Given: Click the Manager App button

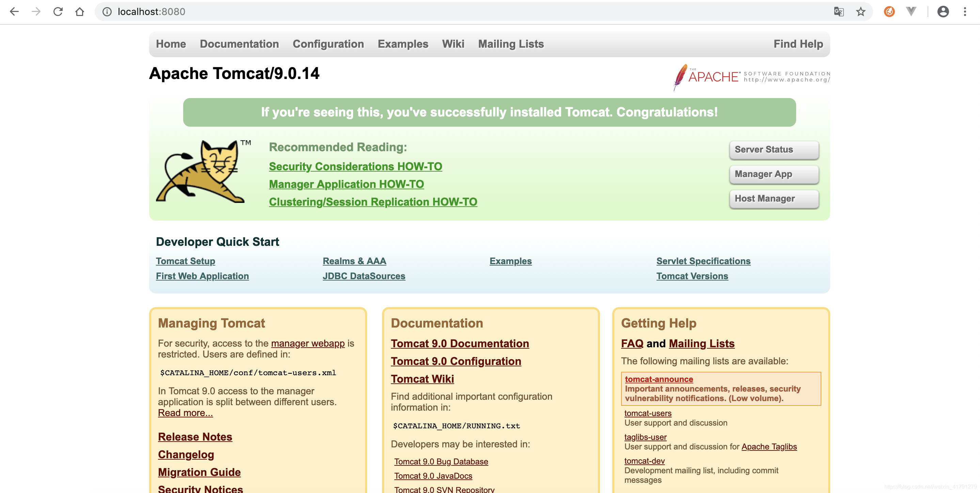Looking at the screenshot, I should (x=774, y=174).
